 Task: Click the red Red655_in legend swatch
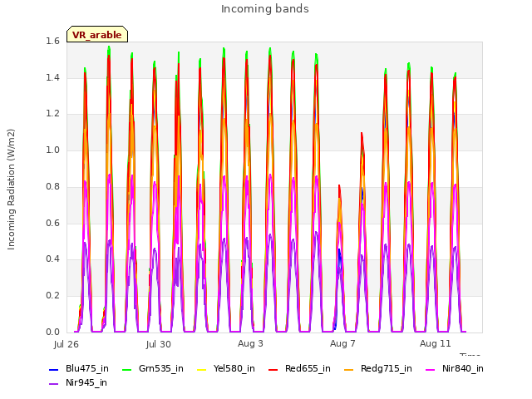pos(273,369)
